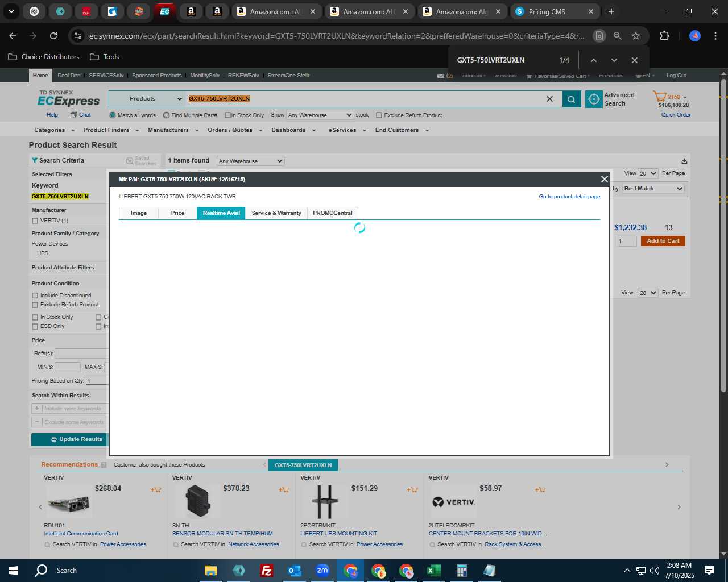
Task: Add 2UTELECOMRKIT to cart icon
Action: (x=540, y=489)
